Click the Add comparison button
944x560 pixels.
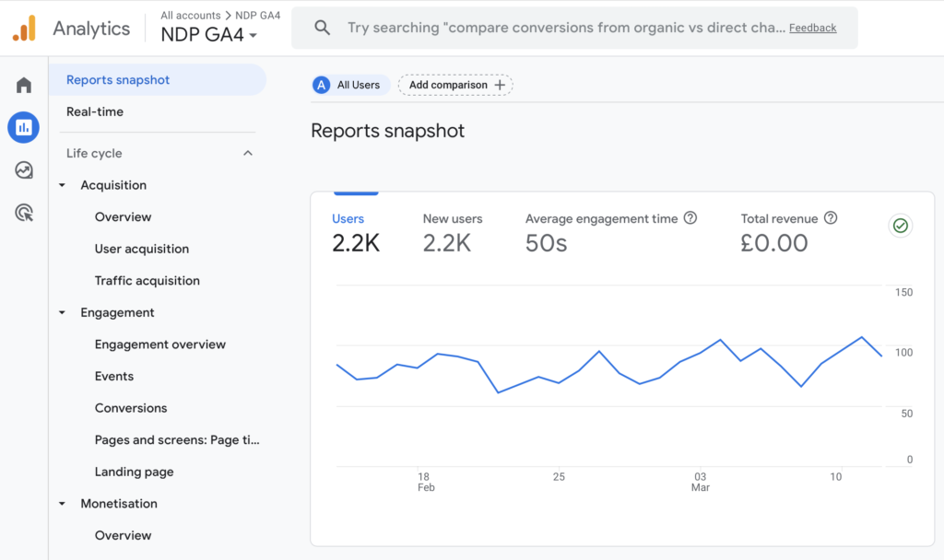(455, 86)
